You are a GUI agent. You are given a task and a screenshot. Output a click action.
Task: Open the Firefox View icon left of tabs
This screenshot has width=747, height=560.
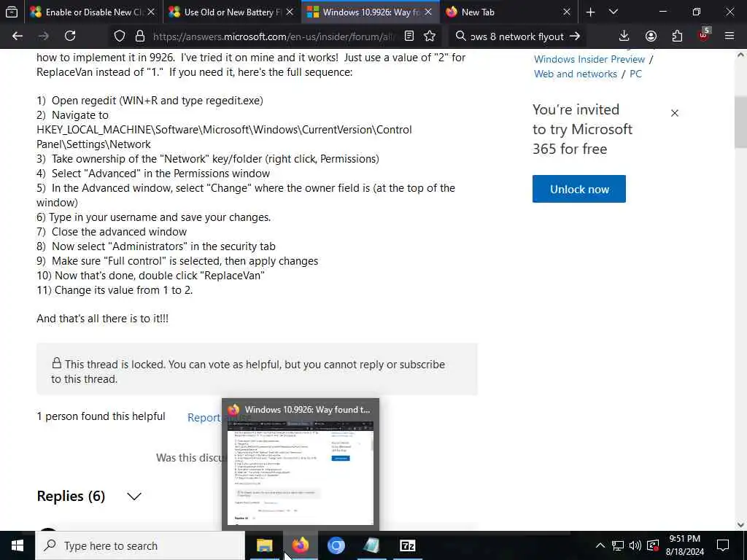tap(12, 12)
